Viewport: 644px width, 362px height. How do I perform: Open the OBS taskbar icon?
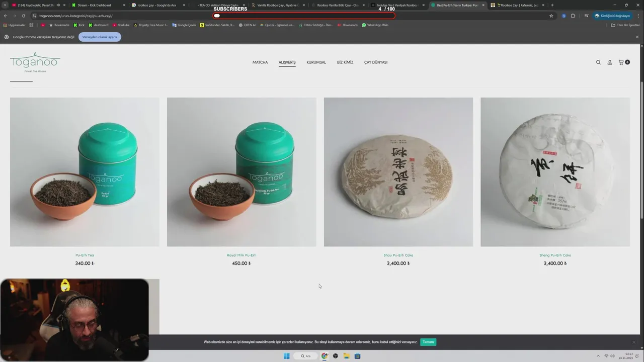click(x=335, y=356)
